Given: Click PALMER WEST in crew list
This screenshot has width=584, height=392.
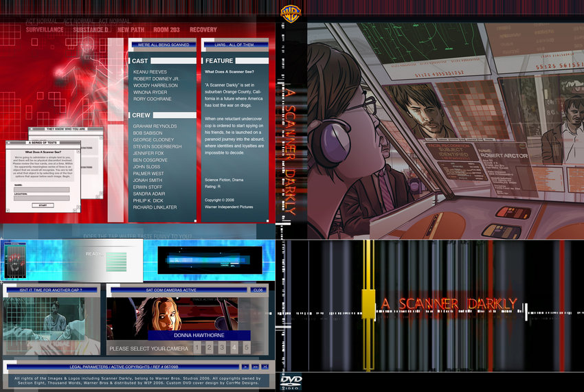Looking at the screenshot, I should pyautogui.click(x=148, y=174).
